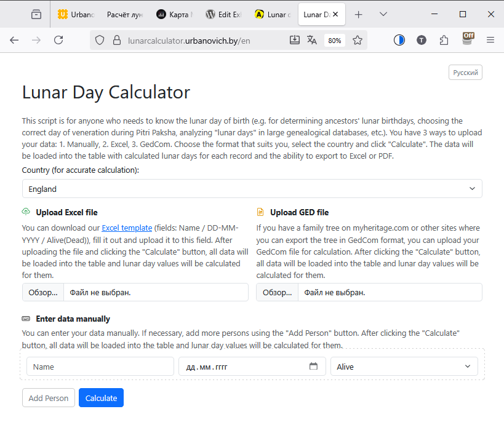
Task: Click the tracking protection shield icon
Action: click(x=100, y=40)
